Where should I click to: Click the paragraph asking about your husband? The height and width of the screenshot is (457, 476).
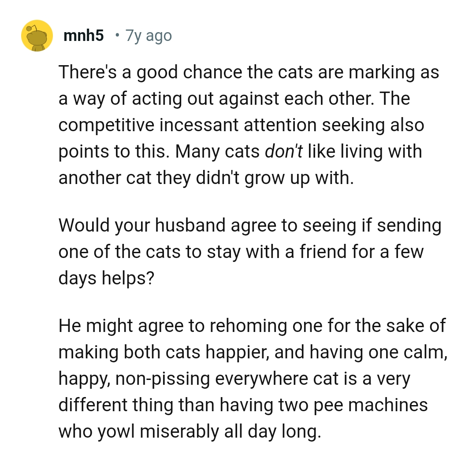point(249,252)
